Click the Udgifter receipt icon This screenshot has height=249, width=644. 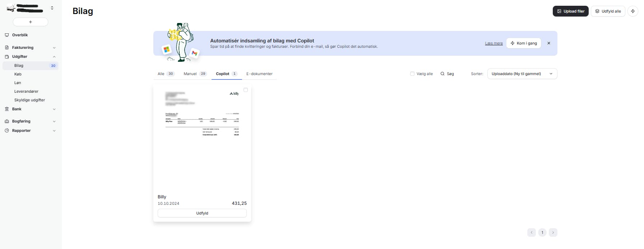coord(7,56)
